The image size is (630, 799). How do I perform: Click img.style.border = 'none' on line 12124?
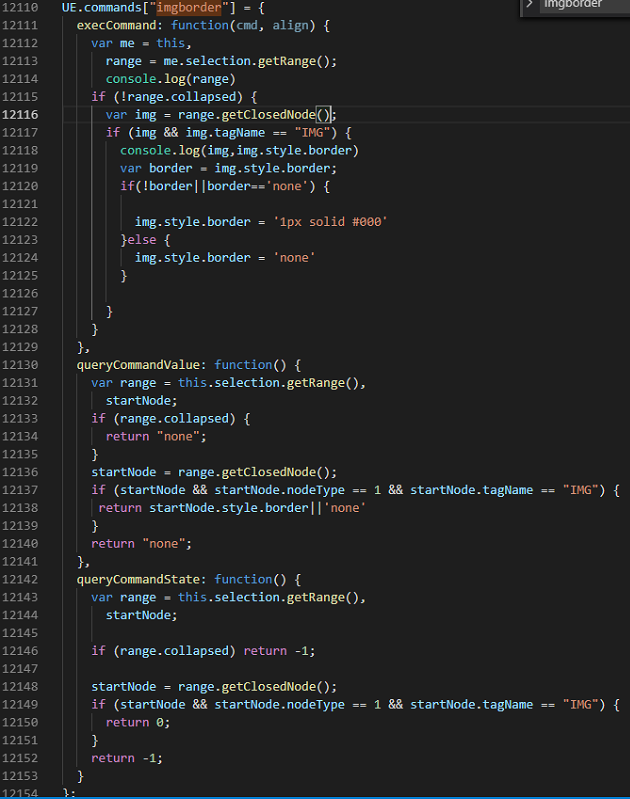click(x=225, y=257)
